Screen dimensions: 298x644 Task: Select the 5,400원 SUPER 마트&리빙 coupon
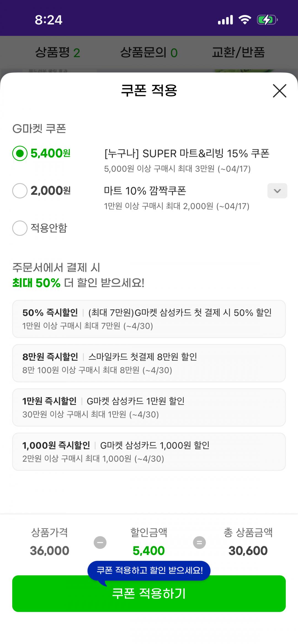point(20,153)
